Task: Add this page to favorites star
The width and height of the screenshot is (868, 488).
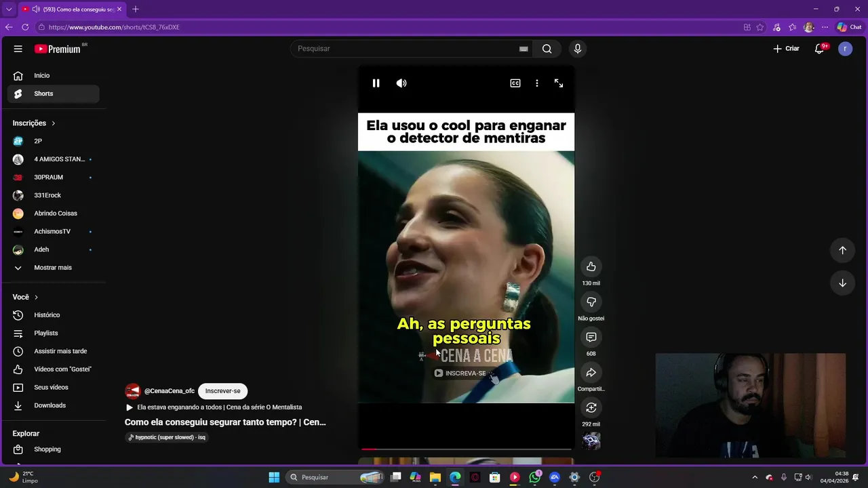Action: [x=760, y=27]
